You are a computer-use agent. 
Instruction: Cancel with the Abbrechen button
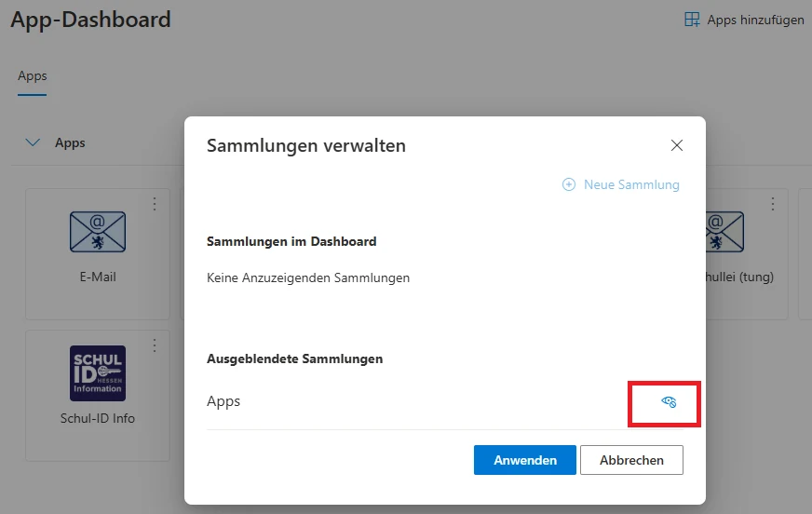(631, 460)
